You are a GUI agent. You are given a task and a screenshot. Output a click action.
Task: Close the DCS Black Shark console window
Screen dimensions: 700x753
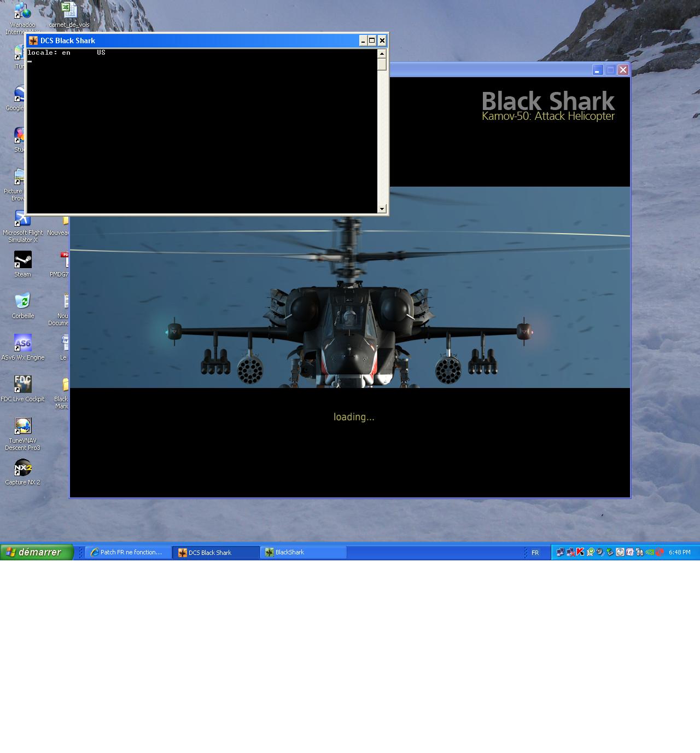[382, 40]
